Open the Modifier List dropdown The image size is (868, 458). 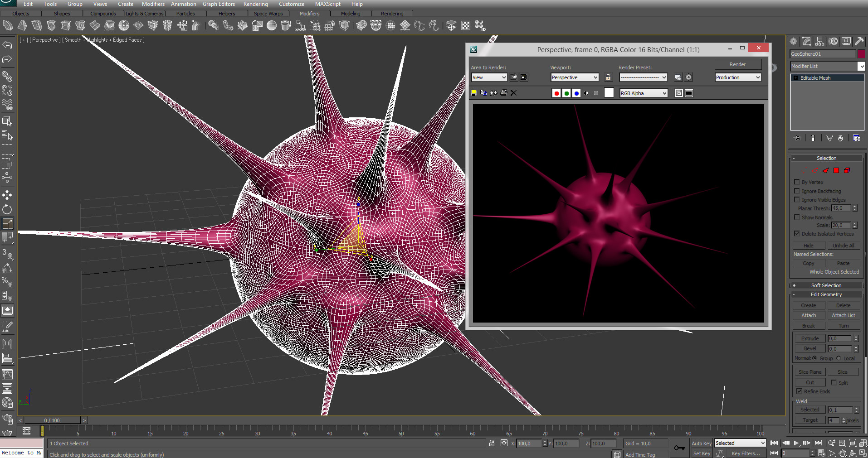[x=861, y=66]
